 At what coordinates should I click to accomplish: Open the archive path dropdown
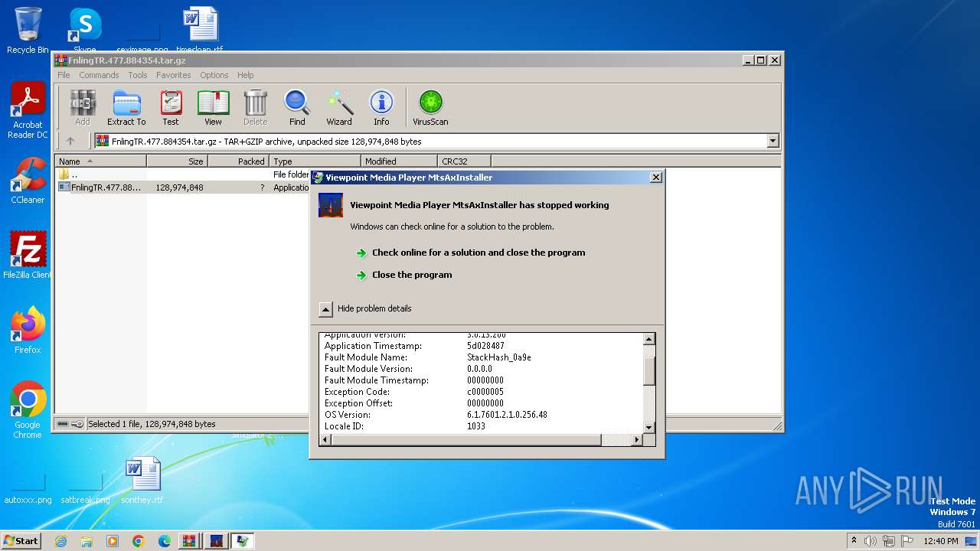(x=773, y=141)
